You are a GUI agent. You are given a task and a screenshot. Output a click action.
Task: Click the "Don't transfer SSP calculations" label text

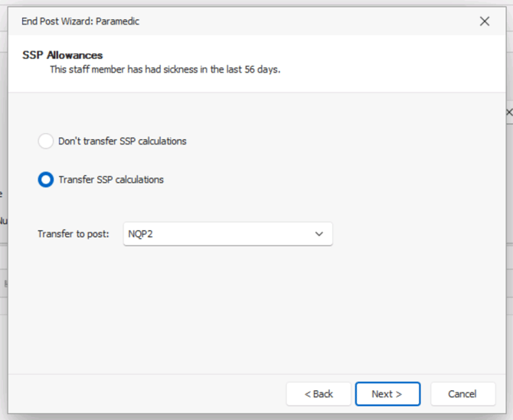tap(122, 142)
